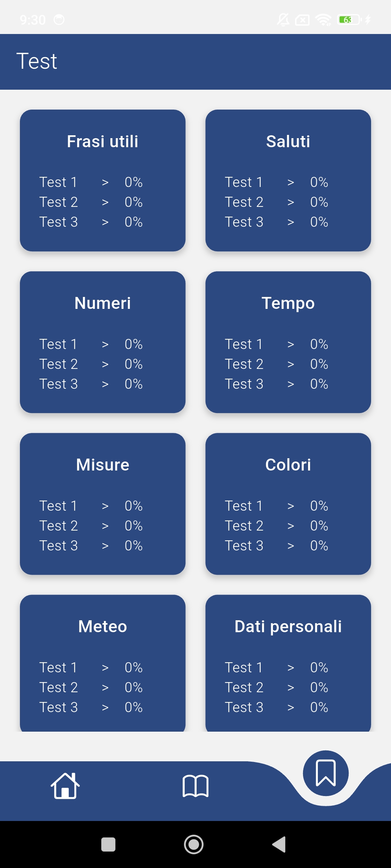Tap the Test page header title
This screenshot has height=868, width=391.
[x=37, y=61]
